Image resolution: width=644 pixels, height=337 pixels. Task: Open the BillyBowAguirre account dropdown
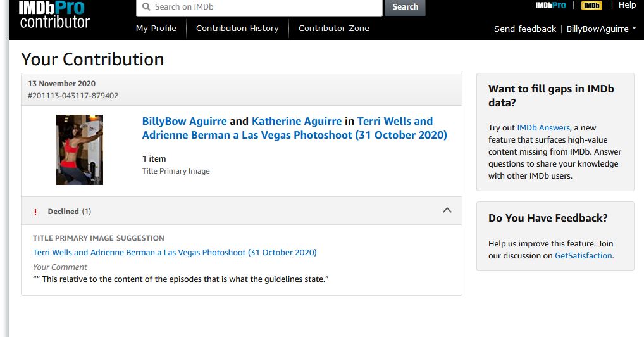[x=601, y=29]
